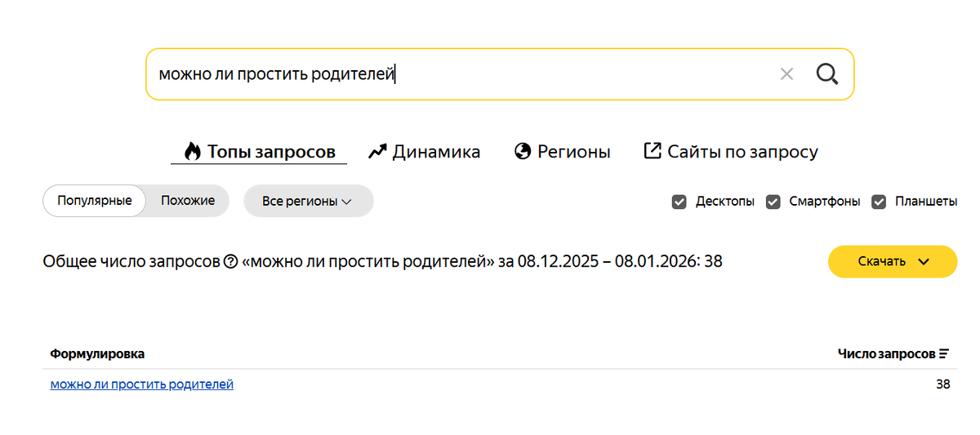
Task: Open the можно ли простить родителей query link
Action: 142,384
